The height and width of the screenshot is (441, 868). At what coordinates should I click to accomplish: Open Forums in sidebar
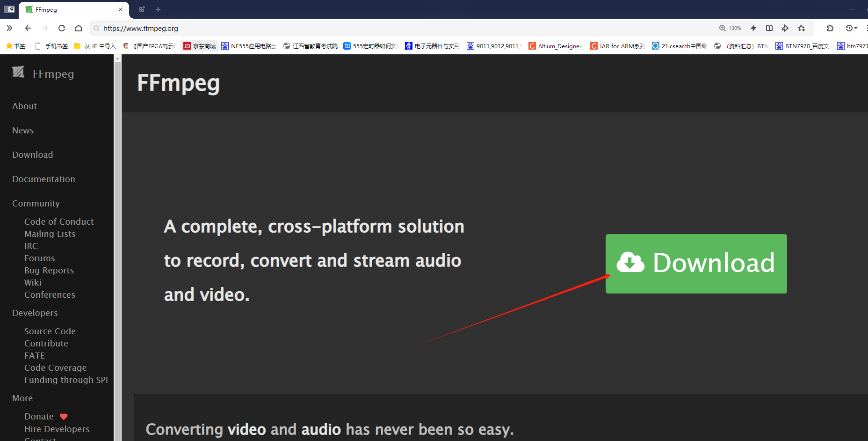40,258
